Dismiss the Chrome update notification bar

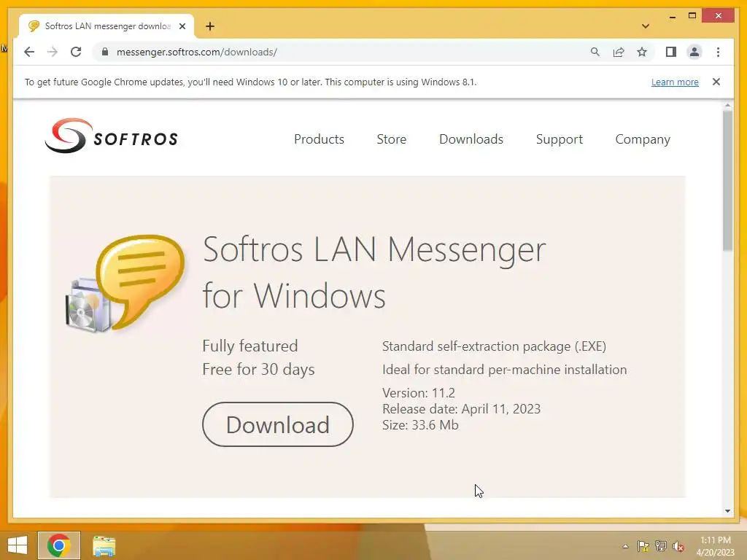coord(716,82)
